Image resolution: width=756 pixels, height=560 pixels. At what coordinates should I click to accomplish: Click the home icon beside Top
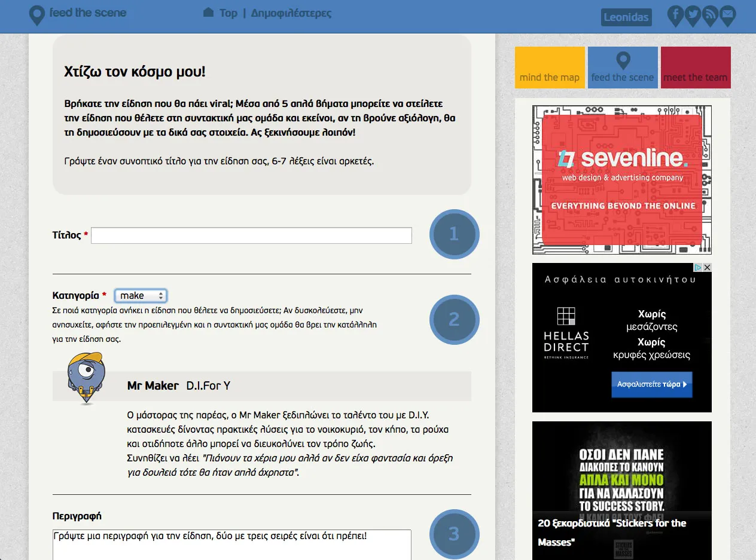pyautogui.click(x=209, y=12)
